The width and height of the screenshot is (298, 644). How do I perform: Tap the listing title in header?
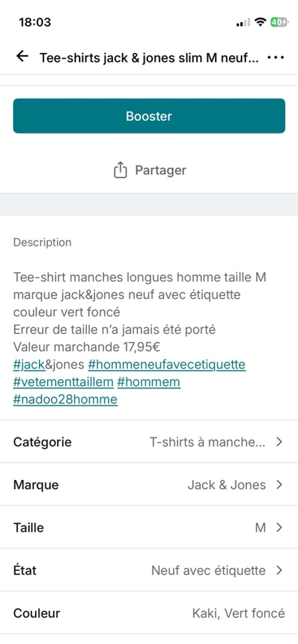[149, 57]
